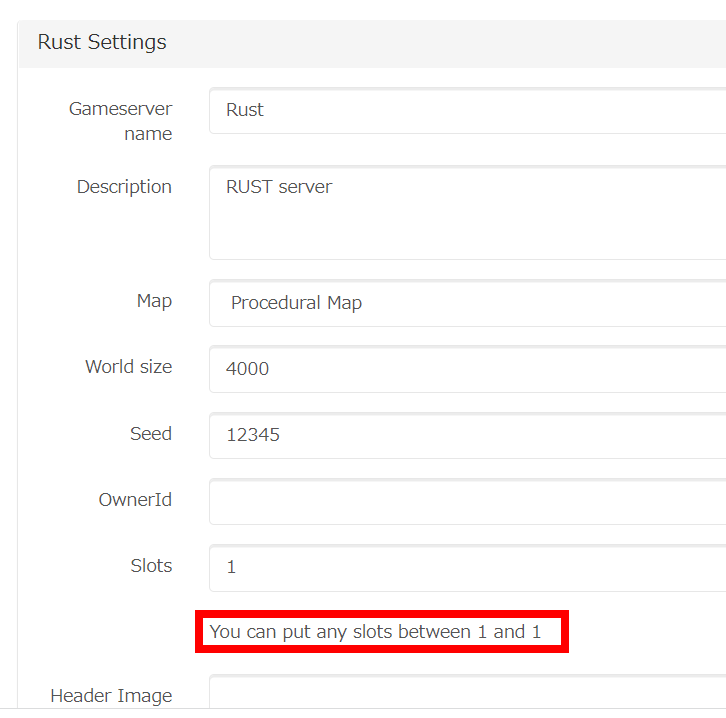Image resolution: width=726 pixels, height=718 pixels.
Task: Click the Rust Settings panel title
Action: pyautogui.click(x=102, y=42)
